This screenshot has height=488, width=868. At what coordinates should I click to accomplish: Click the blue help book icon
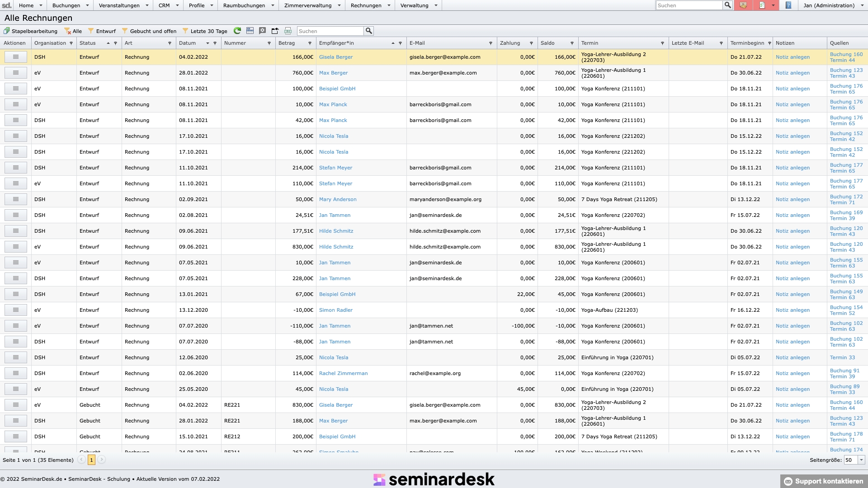(x=788, y=5)
